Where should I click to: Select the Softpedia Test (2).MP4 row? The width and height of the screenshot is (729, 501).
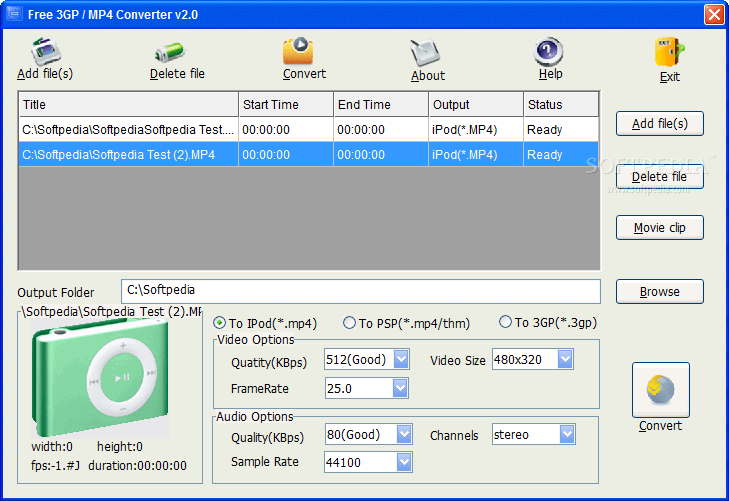[x=309, y=154]
